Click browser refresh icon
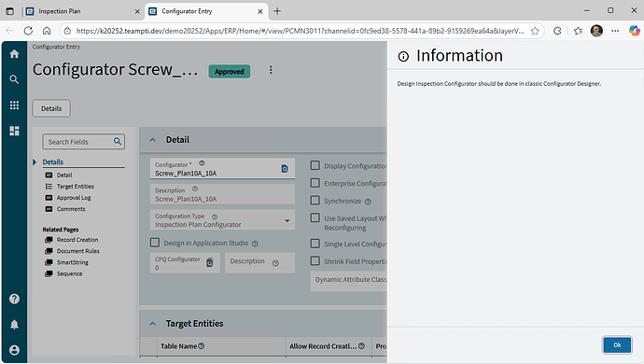The width and height of the screenshot is (644, 364). click(28, 31)
